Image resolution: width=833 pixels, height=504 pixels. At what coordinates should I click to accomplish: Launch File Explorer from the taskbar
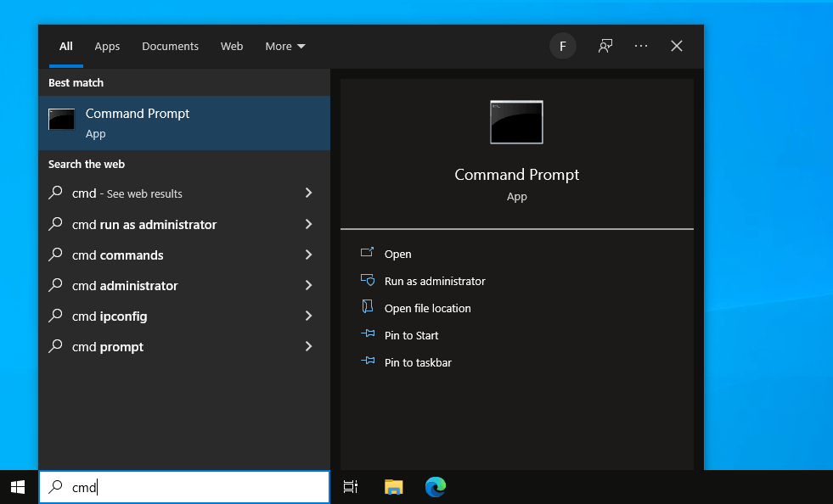pyautogui.click(x=394, y=486)
